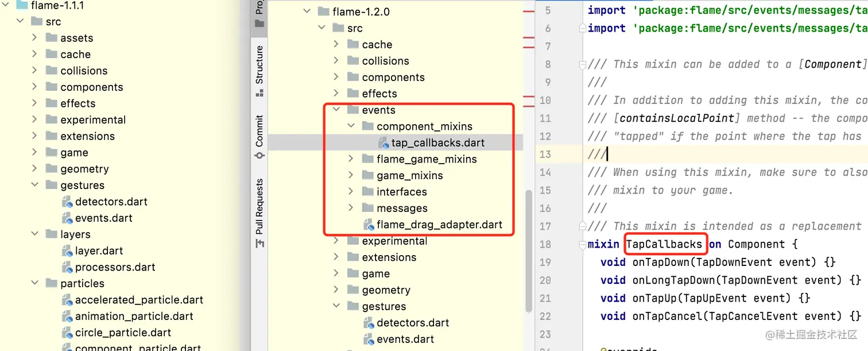This screenshot has width=868, height=351.
Task: Expand the assets folder in flame-1.1.1
Action: click(x=34, y=38)
